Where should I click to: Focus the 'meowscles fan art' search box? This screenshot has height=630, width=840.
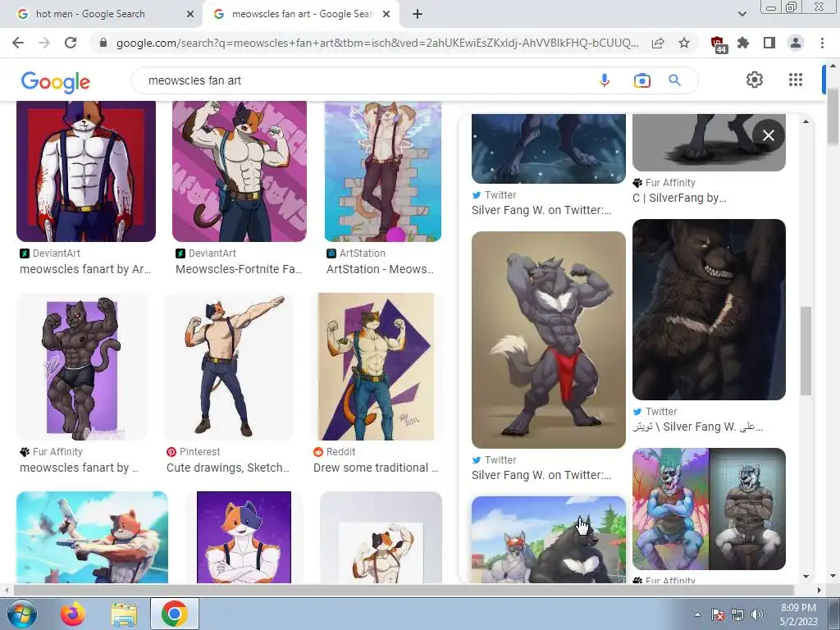[364, 80]
